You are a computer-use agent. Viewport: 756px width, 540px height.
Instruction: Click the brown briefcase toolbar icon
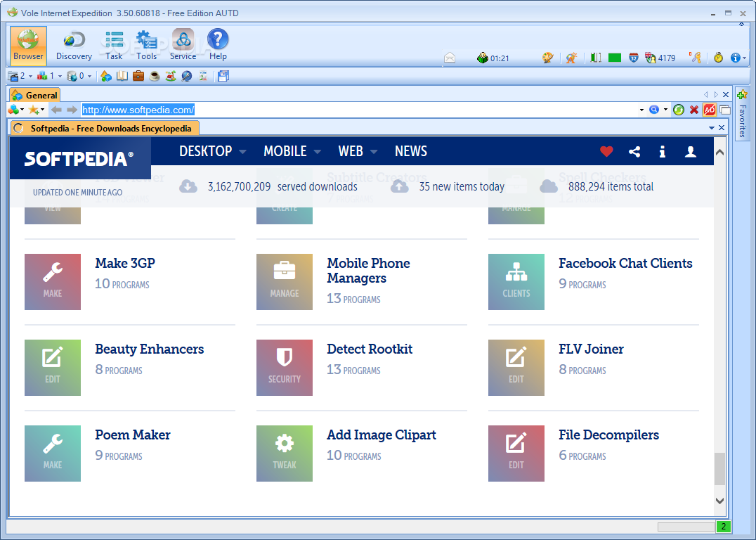138,76
